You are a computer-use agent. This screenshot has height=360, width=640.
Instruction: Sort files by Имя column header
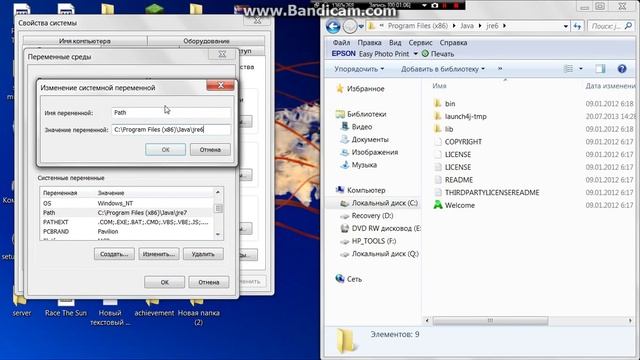(x=439, y=86)
